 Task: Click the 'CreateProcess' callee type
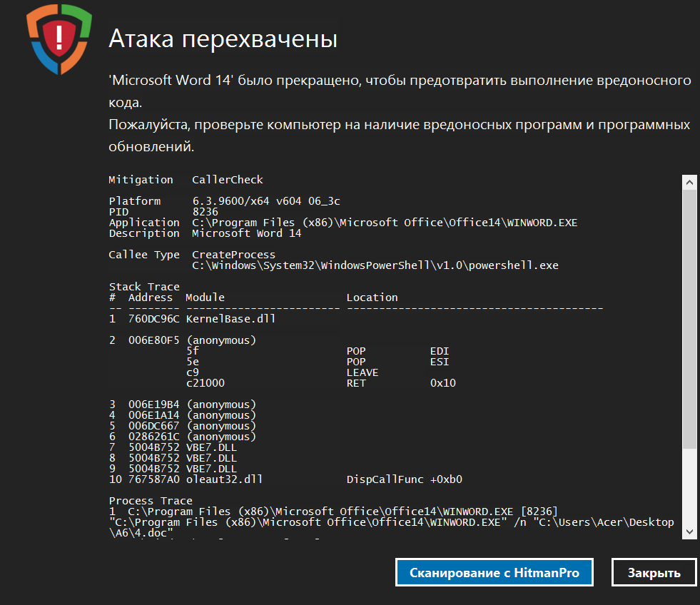[233, 255]
